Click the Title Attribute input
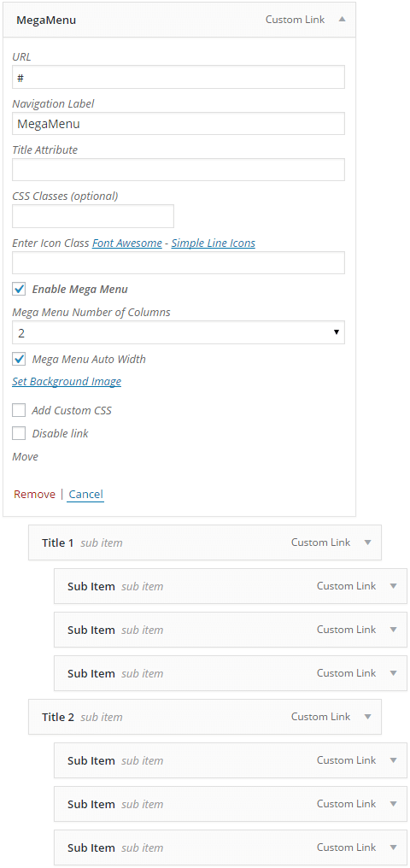 179,169
